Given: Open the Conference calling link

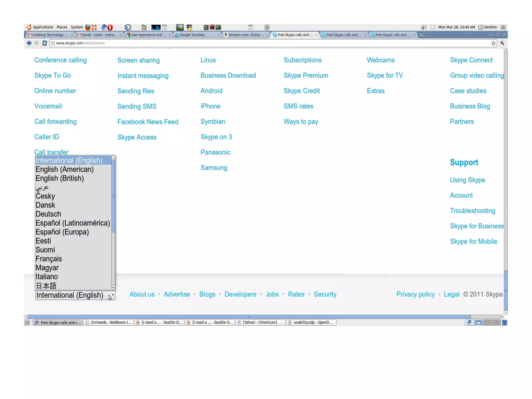Looking at the screenshot, I should [60, 60].
